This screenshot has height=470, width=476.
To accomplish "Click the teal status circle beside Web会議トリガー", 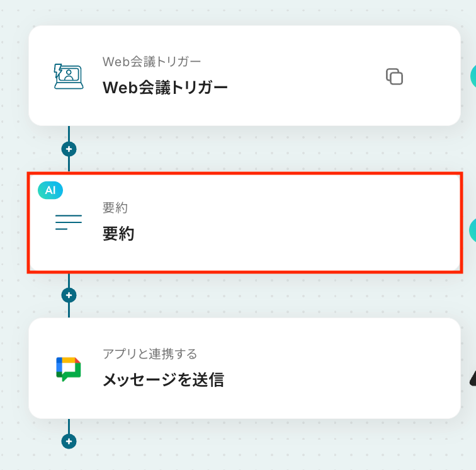I will 473,76.
